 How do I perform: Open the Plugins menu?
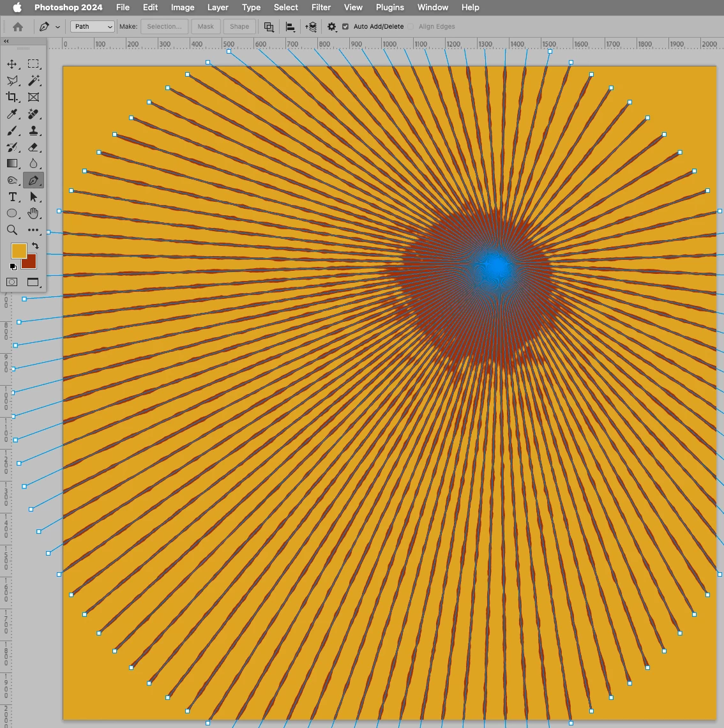coord(389,7)
